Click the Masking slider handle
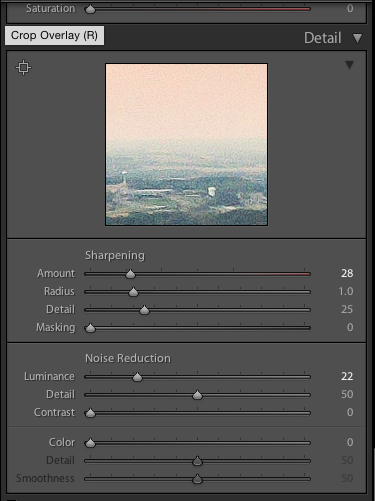 point(90,328)
